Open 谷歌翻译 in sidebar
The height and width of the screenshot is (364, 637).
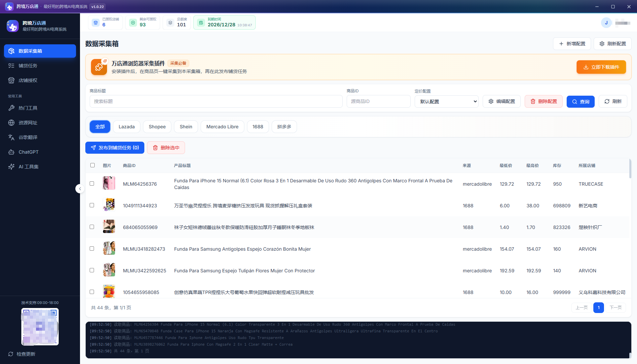[40, 137]
